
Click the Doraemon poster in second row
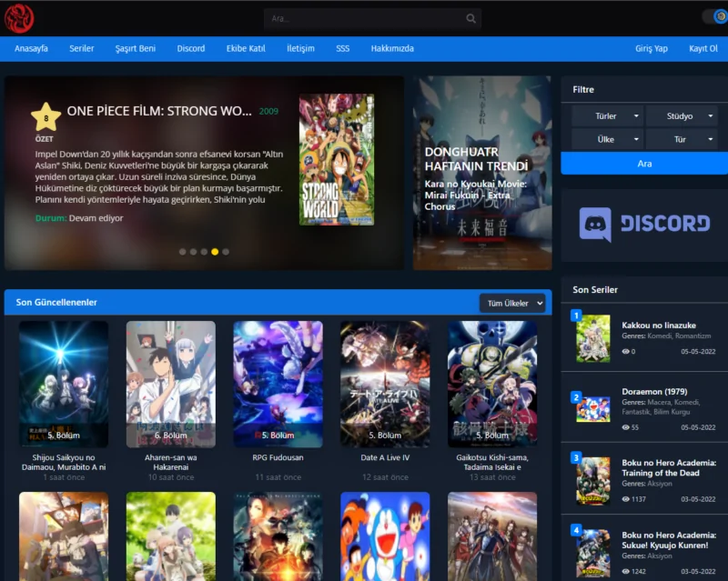pos(385,536)
